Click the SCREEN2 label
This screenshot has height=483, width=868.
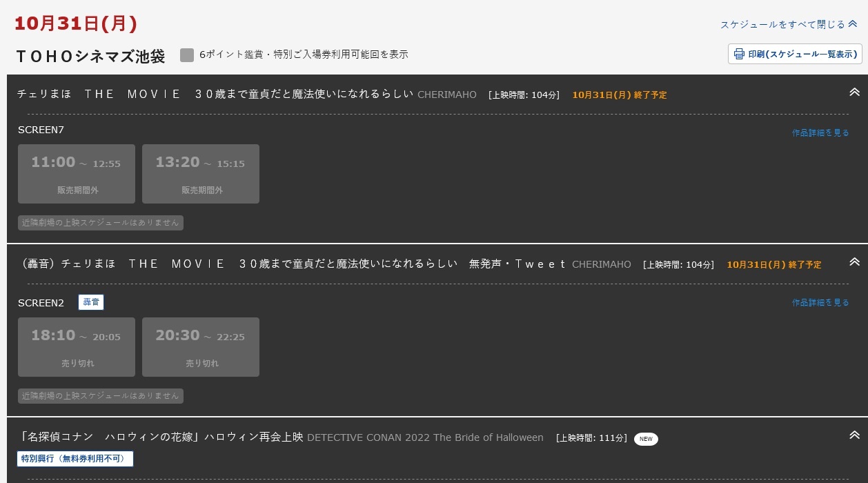tap(41, 303)
